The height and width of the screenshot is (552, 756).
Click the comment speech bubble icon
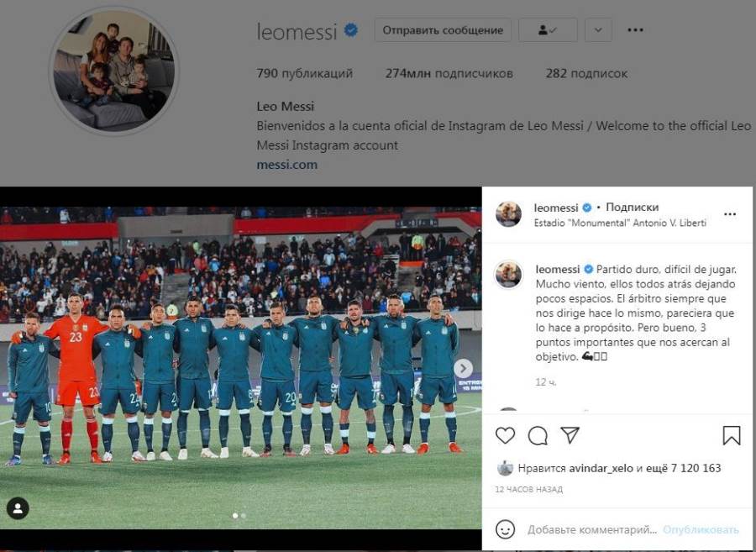[538, 435]
